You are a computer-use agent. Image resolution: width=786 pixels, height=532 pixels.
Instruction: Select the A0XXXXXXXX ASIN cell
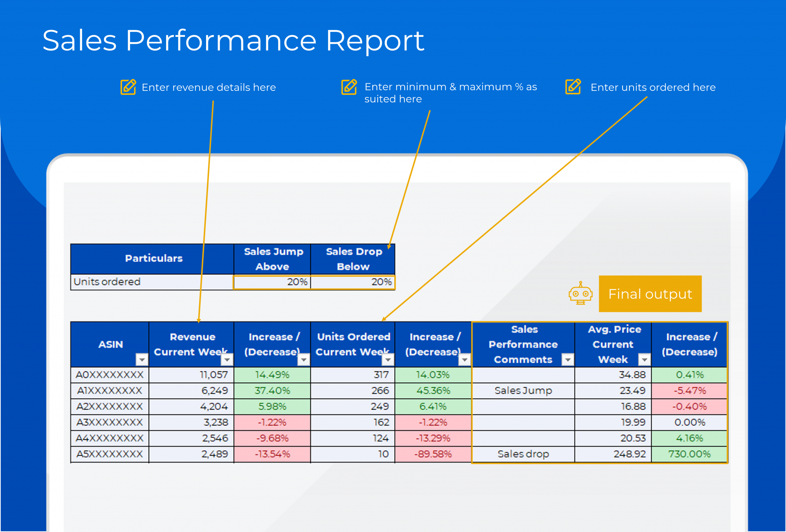[110, 375]
